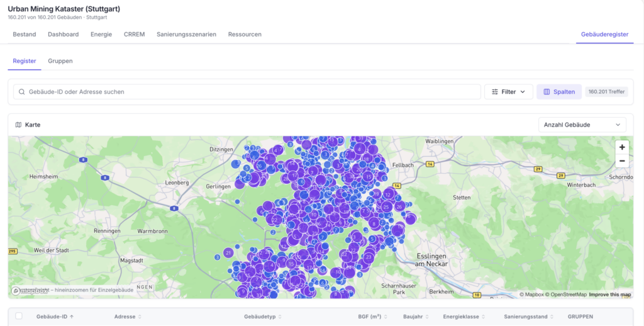Screen dimensions: 644x326
Task: Open the Sanierungsszenarien tab
Action: [x=186, y=34]
